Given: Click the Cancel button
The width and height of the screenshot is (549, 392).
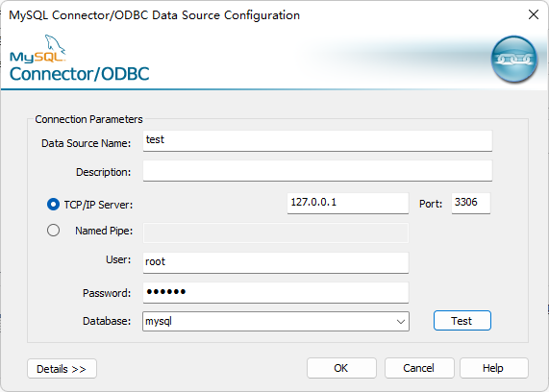Looking at the screenshot, I should coord(419,368).
